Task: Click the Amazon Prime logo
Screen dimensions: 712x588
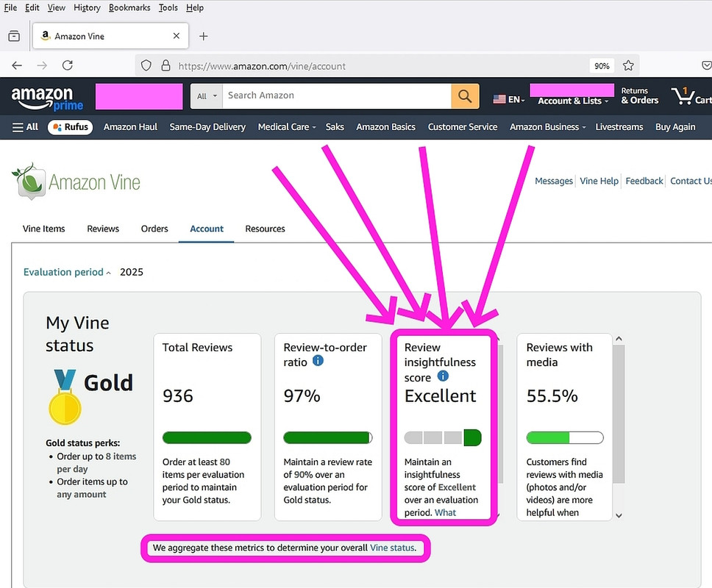Action: 47,99
